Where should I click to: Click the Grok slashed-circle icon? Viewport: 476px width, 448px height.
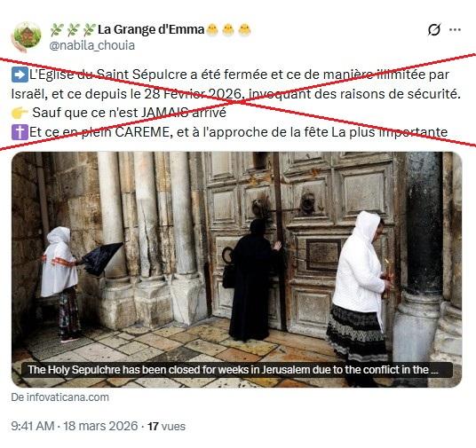[x=434, y=30]
